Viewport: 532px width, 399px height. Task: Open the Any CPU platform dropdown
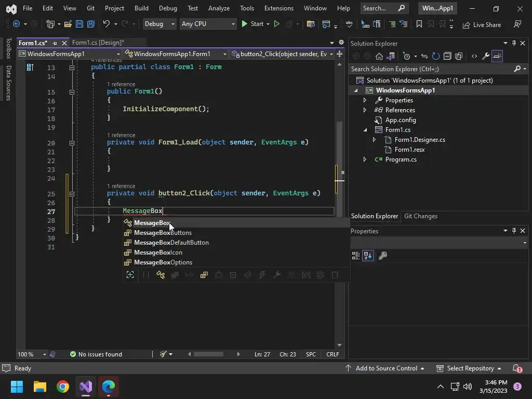[208, 24]
